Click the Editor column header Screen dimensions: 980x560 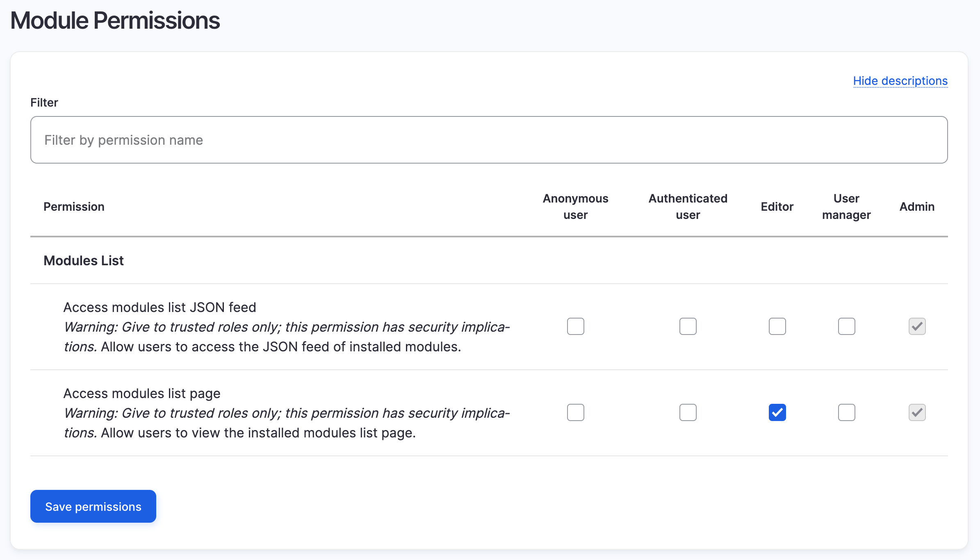click(777, 207)
